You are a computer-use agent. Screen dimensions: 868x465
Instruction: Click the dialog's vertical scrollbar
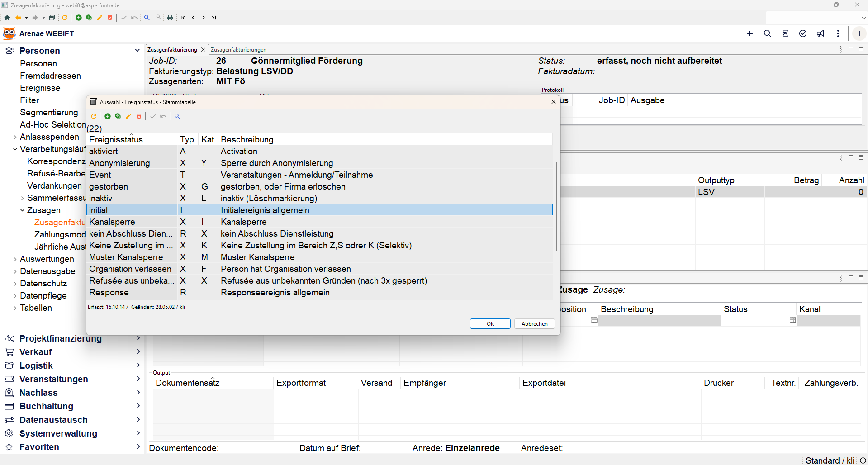556,206
